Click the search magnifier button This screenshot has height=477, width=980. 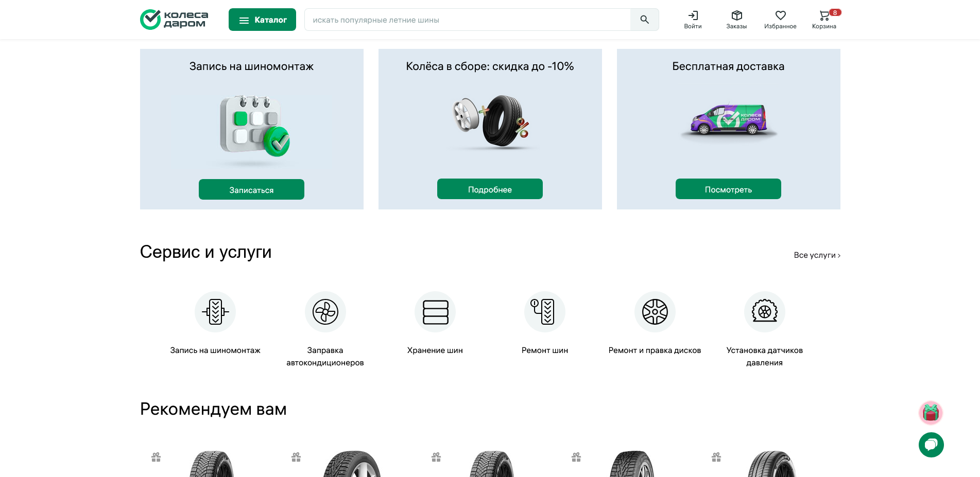coord(644,20)
